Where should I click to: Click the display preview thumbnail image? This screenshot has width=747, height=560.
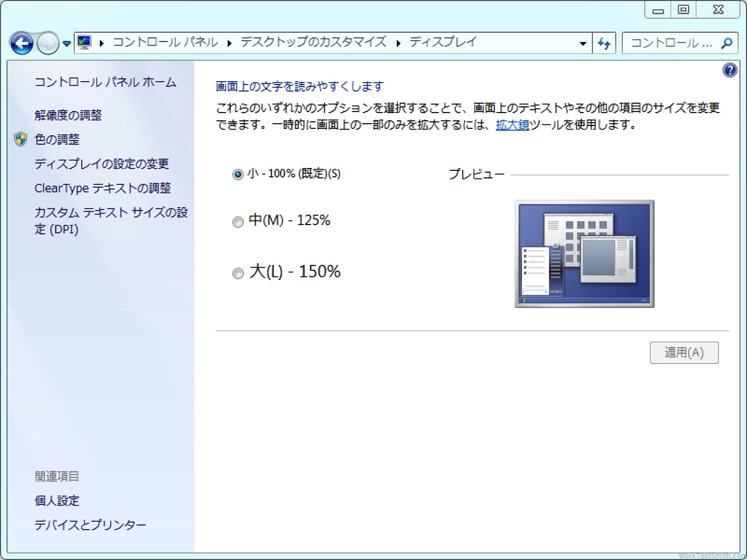coord(584,254)
